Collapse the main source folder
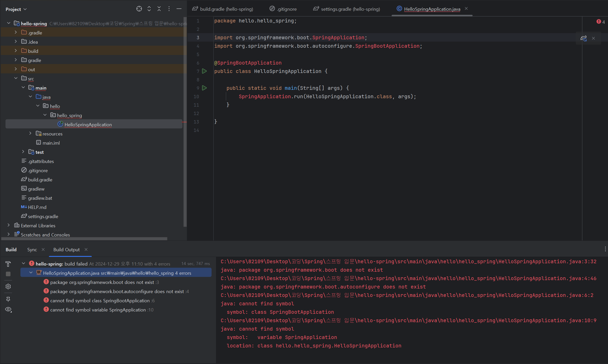 [23, 87]
